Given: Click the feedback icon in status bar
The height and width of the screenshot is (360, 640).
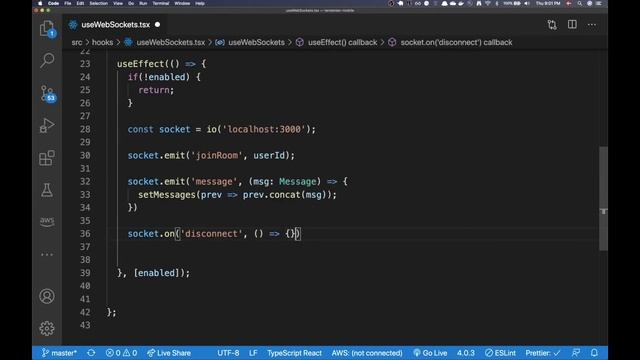Looking at the screenshot, I should (576, 353).
